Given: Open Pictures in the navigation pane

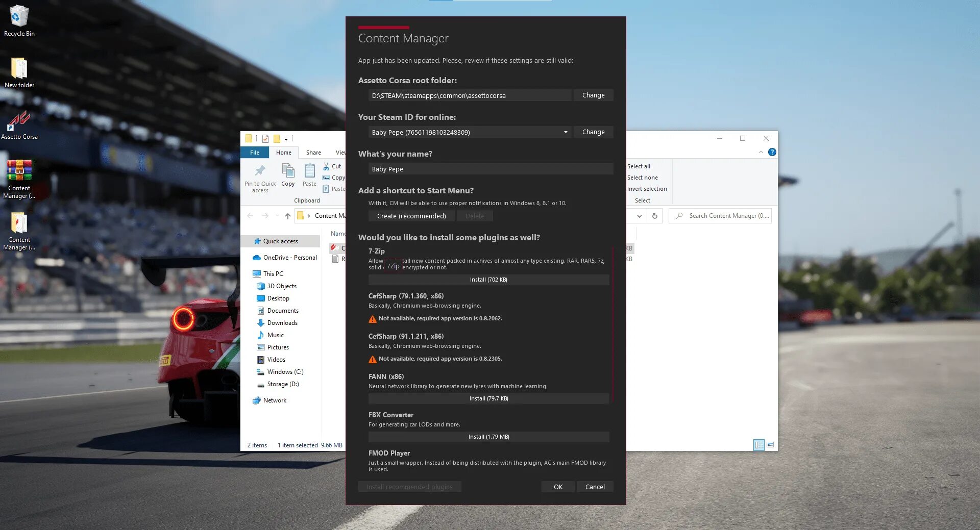Looking at the screenshot, I should 273,347.
